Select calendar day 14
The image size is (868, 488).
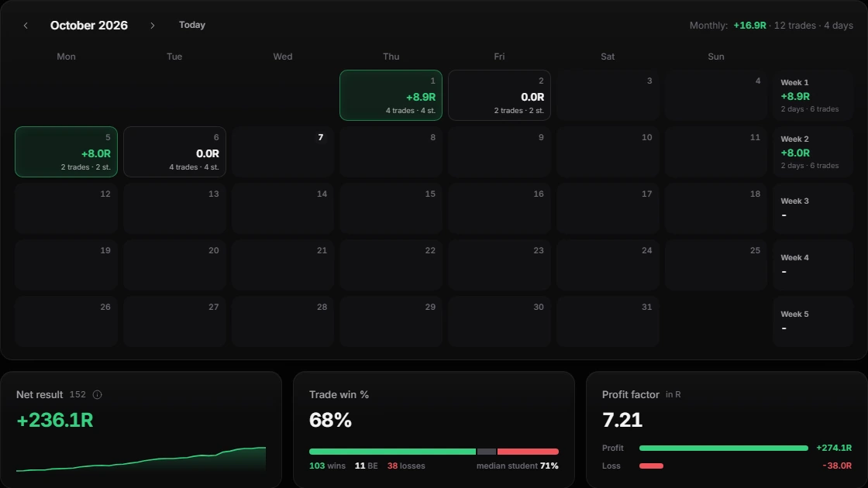(283, 208)
